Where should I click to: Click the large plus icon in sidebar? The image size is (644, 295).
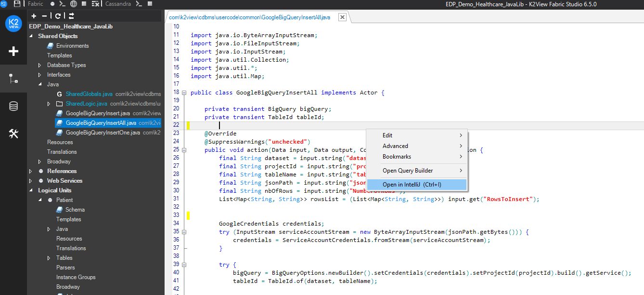coord(13,51)
